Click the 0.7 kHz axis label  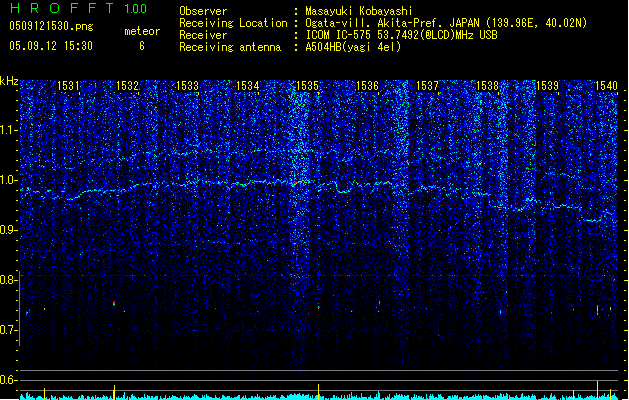pos(9,330)
